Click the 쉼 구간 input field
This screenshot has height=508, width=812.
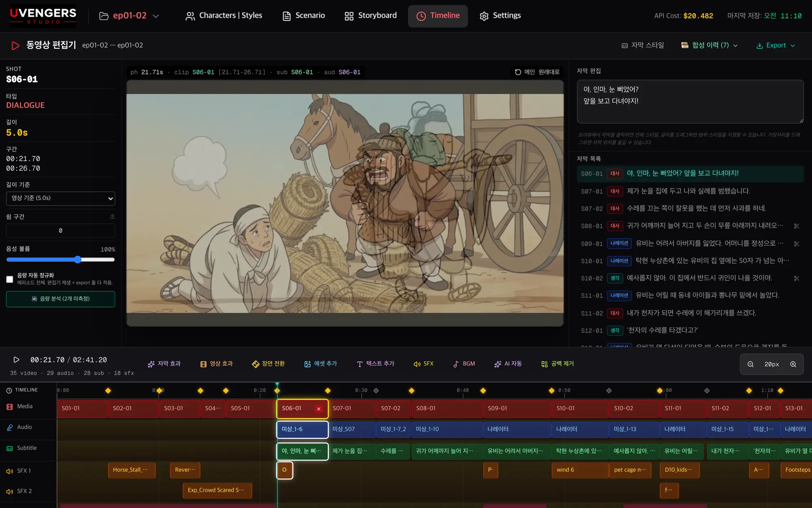coord(60,231)
